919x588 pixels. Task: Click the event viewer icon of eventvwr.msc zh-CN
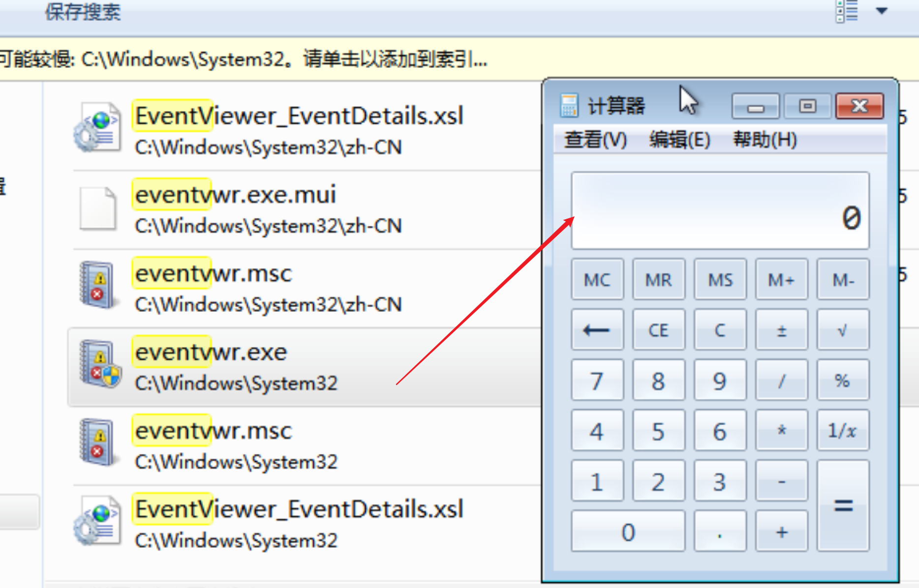click(x=98, y=285)
